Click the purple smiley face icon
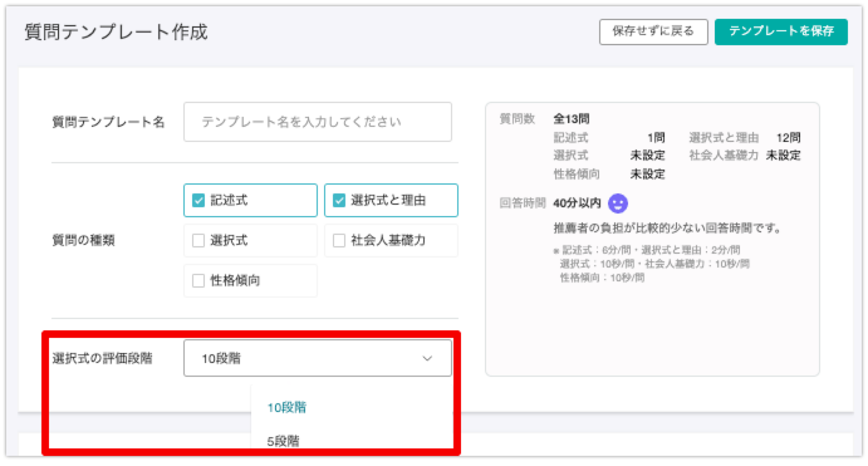This screenshot has width=868, height=466. (x=618, y=203)
